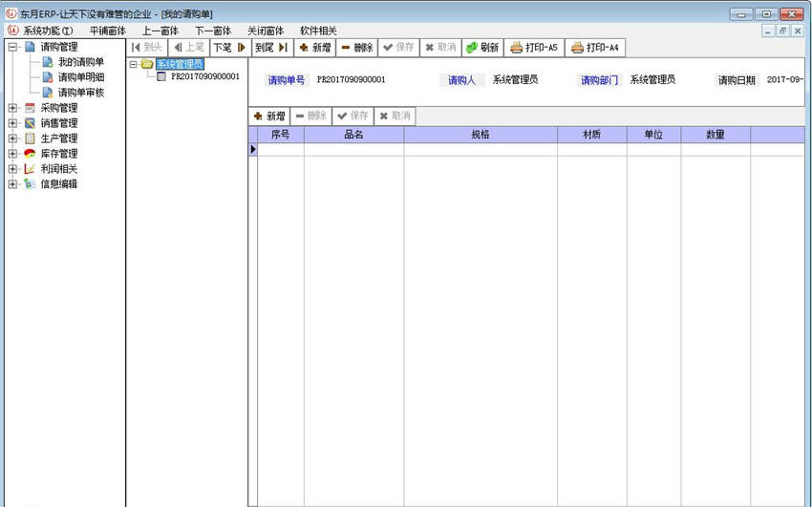Expand the 库存管理 tree node

12,154
